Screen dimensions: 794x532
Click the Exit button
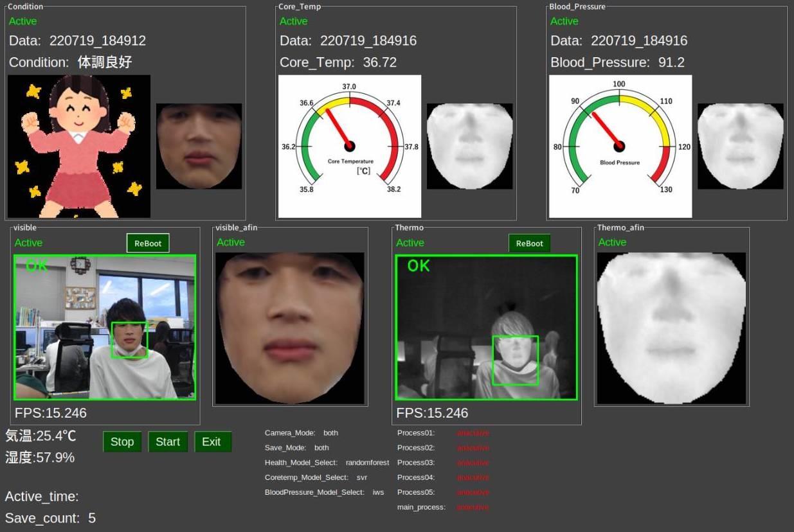(x=212, y=441)
